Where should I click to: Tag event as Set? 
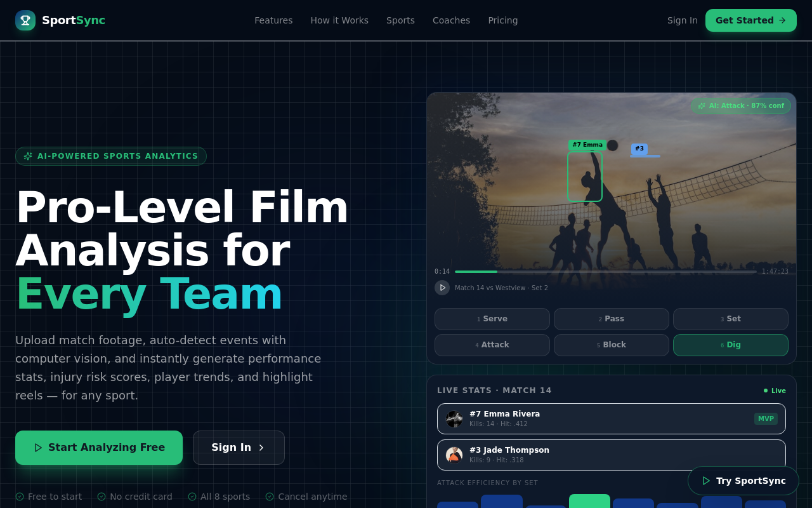(x=731, y=319)
